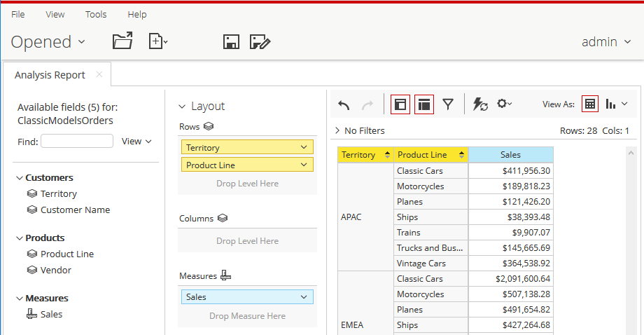This screenshot has height=335, width=644.
Task: Open the Territory row field dropdown
Action: [303, 148]
